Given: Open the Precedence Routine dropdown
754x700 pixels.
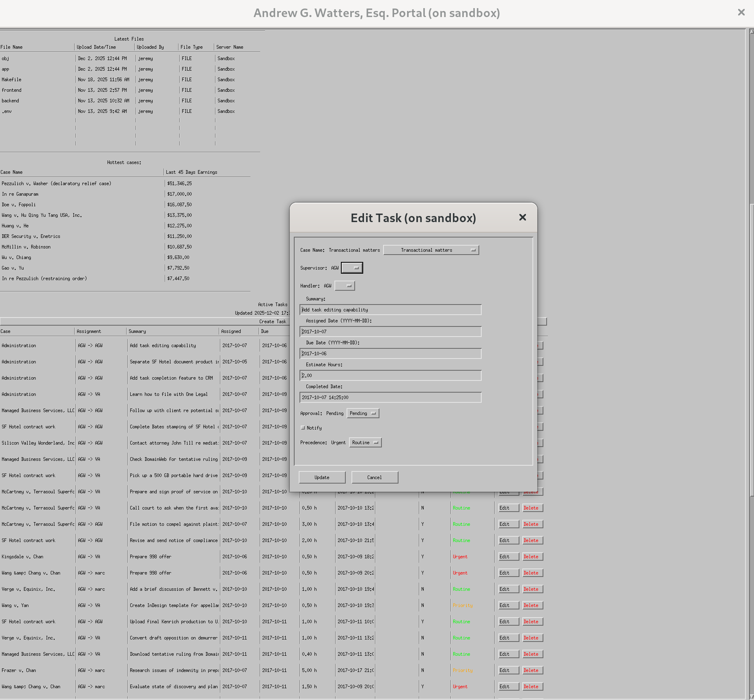Looking at the screenshot, I should 365,443.
